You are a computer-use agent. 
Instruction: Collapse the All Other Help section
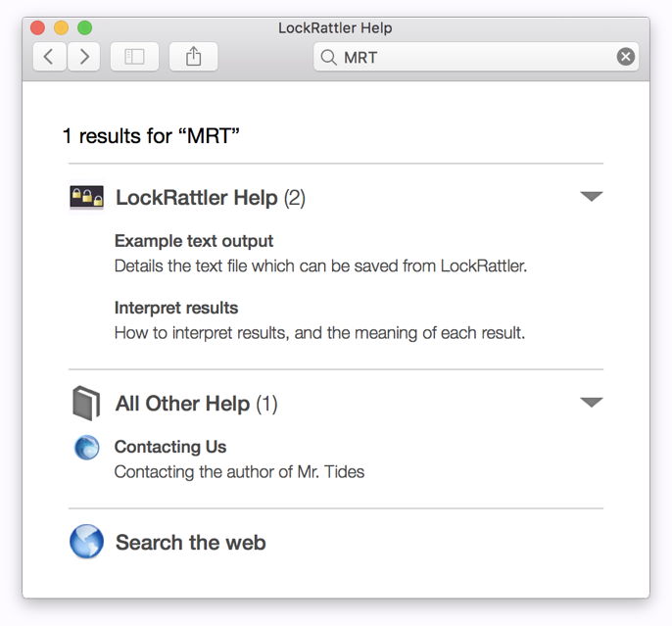(x=591, y=403)
